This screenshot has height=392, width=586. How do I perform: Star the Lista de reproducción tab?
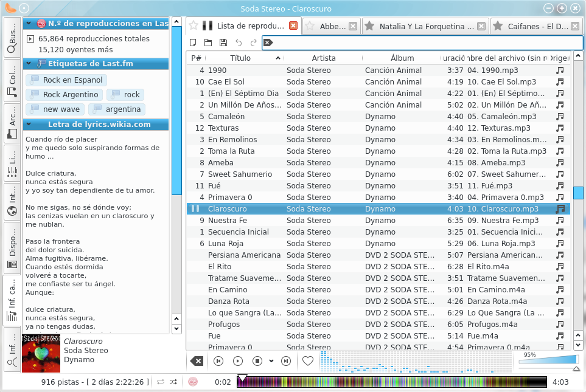click(194, 26)
